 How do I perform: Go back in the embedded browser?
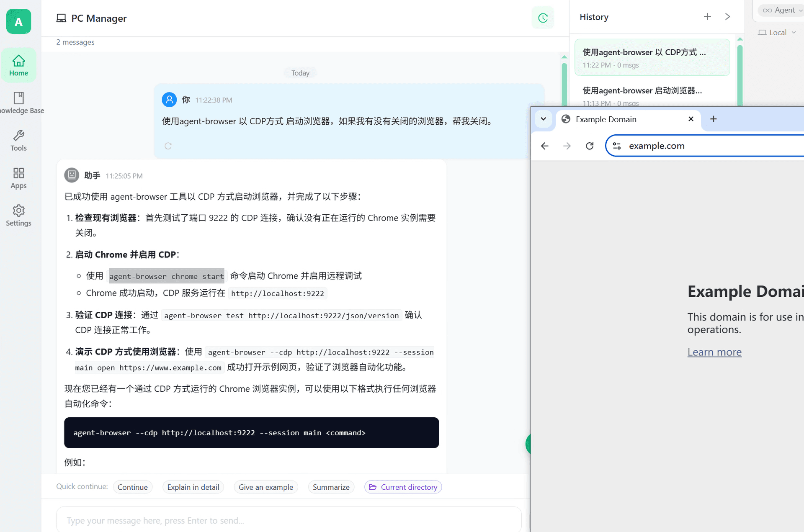(544, 146)
